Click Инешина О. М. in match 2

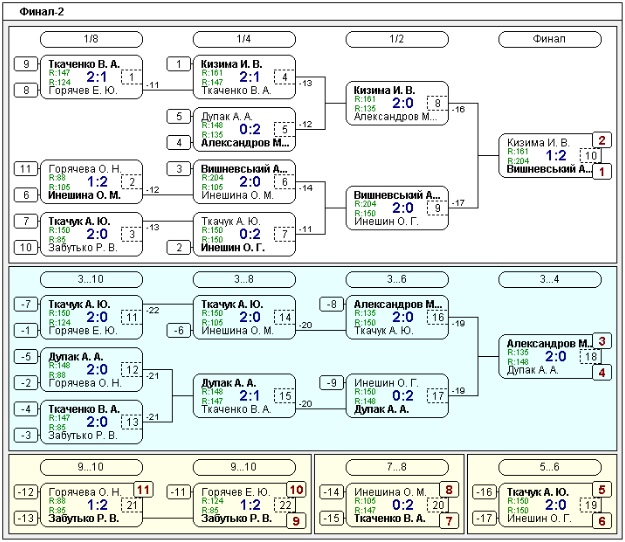pos(84,195)
